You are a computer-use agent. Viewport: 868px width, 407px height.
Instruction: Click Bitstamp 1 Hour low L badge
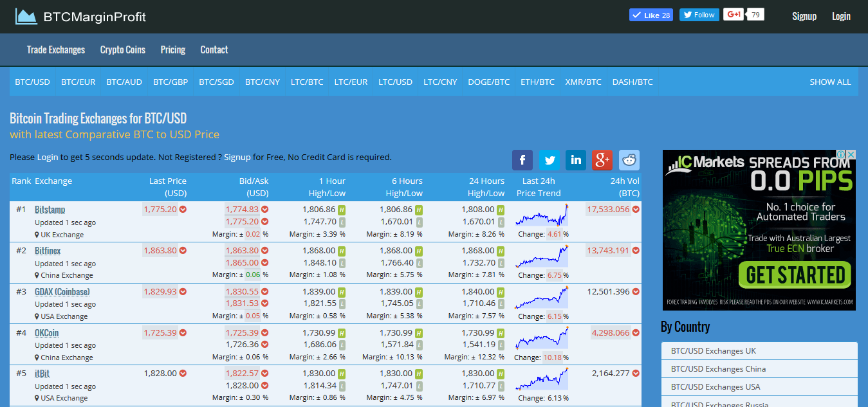(x=342, y=222)
